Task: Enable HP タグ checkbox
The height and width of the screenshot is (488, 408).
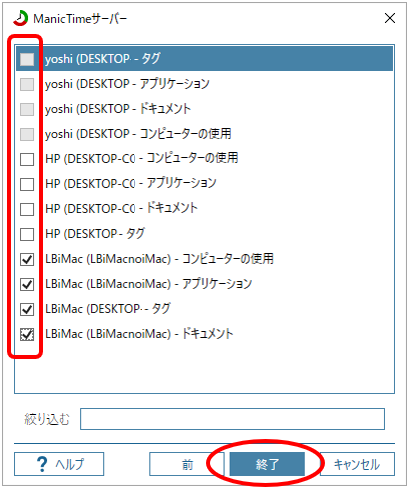Action: point(27,234)
